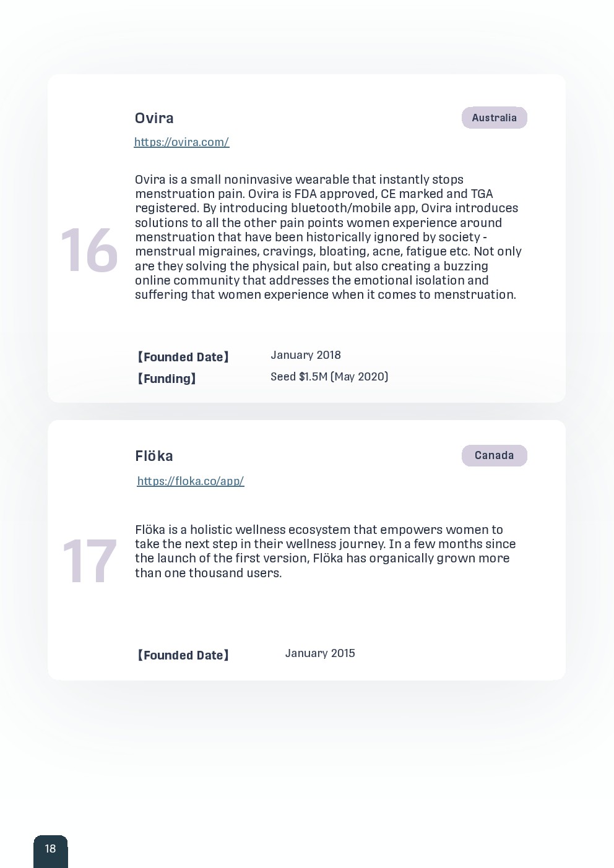
Task: Click the January 2018 date text
Action: [x=306, y=355]
